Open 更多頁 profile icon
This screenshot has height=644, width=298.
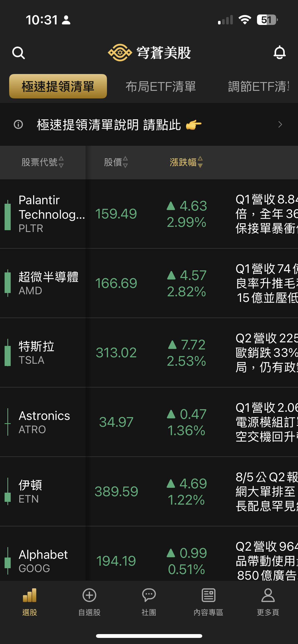tap(268, 595)
